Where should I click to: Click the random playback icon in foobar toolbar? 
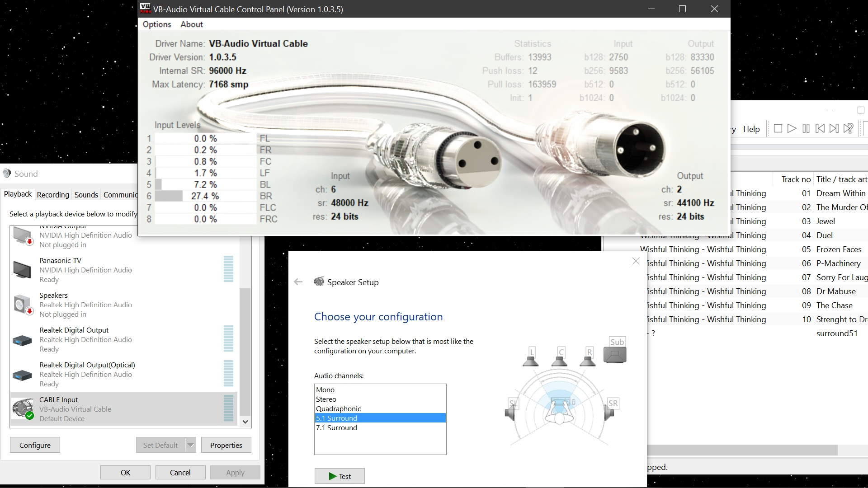tap(849, 129)
